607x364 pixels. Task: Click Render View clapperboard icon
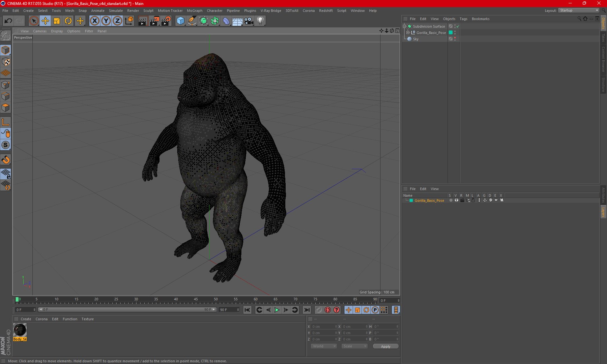[143, 21]
